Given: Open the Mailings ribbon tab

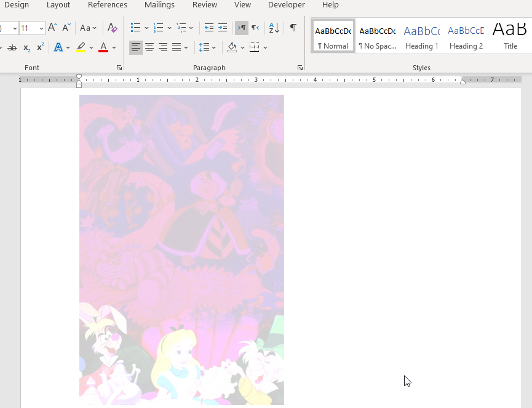Looking at the screenshot, I should (x=159, y=5).
